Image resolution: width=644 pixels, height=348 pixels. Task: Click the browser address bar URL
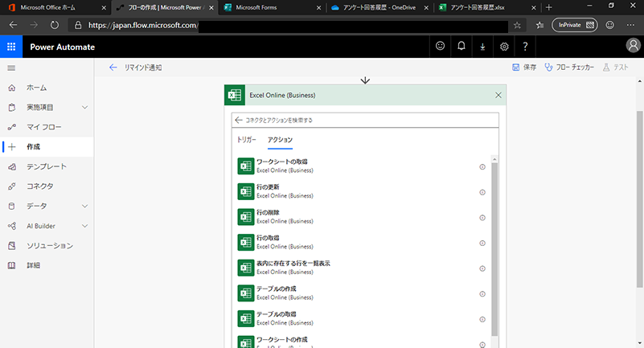(x=143, y=26)
